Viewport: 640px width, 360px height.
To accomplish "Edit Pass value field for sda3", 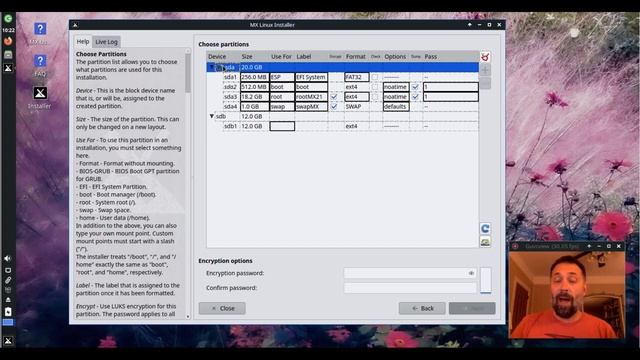I will coord(451,97).
